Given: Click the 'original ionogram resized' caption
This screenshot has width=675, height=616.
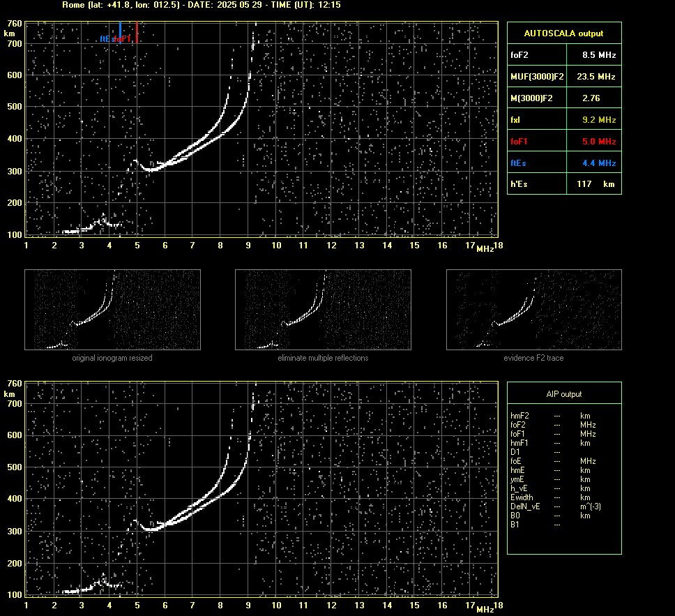Looking at the screenshot, I should 112,358.
